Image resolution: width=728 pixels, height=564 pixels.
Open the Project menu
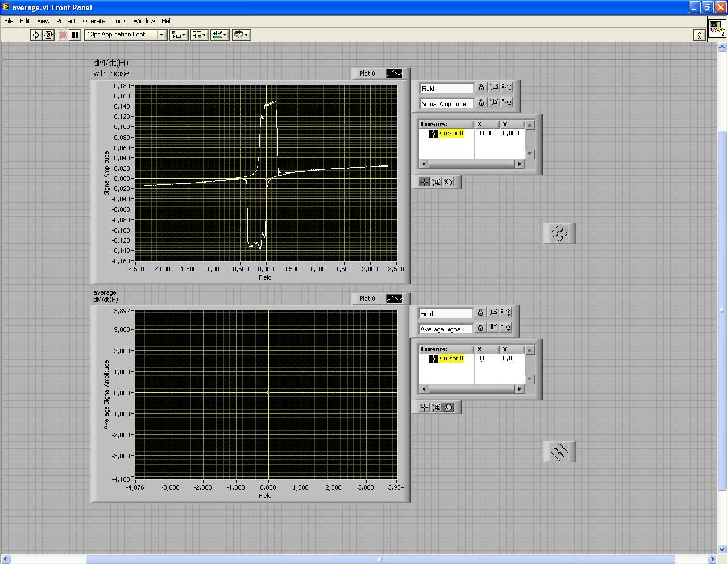tap(66, 21)
